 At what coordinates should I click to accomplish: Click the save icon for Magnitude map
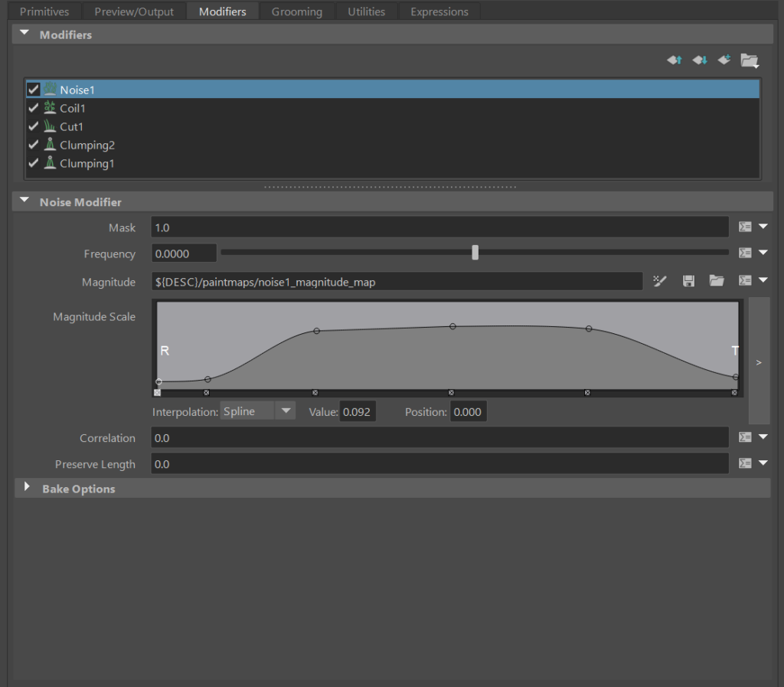click(688, 281)
